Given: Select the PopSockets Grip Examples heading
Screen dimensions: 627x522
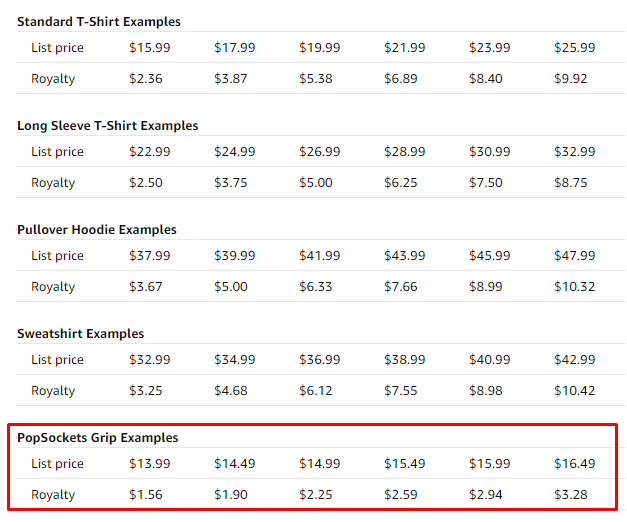Looking at the screenshot, I should point(98,438).
